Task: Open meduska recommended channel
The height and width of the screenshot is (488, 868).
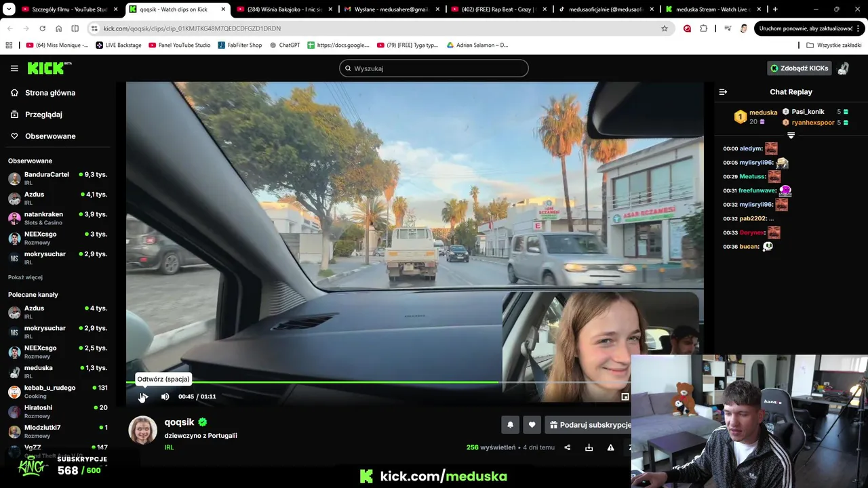Action: (x=58, y=372)
